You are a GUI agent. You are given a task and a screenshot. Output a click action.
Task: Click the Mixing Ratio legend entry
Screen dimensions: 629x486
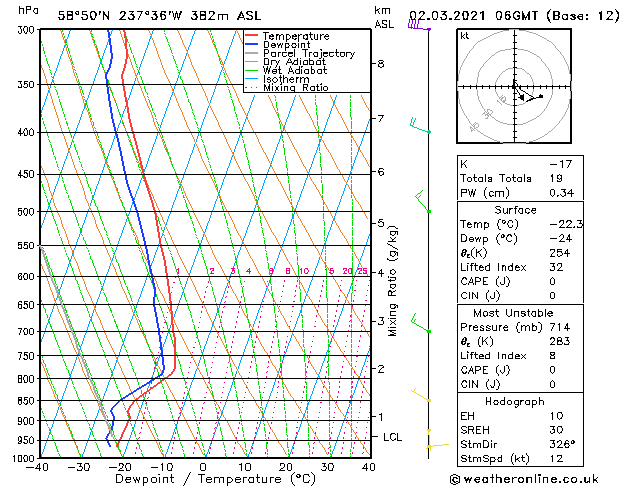click(x=296, y=88)
